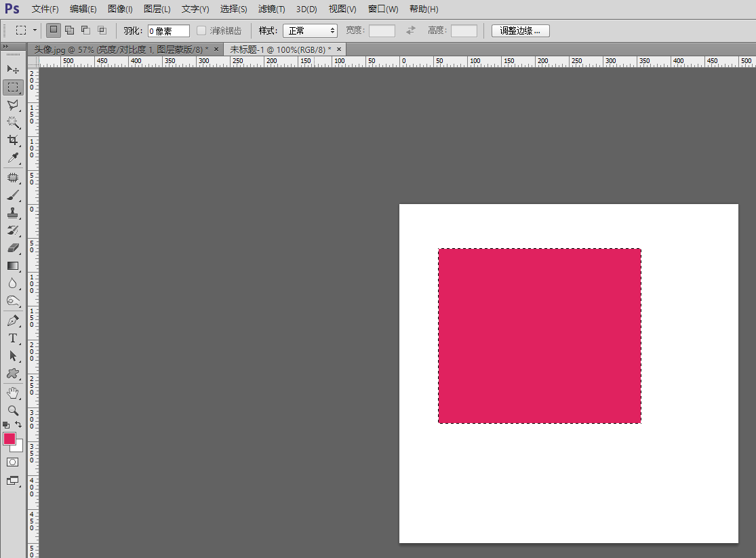Enable 'Add to selection' mode button

coord(69,30)
